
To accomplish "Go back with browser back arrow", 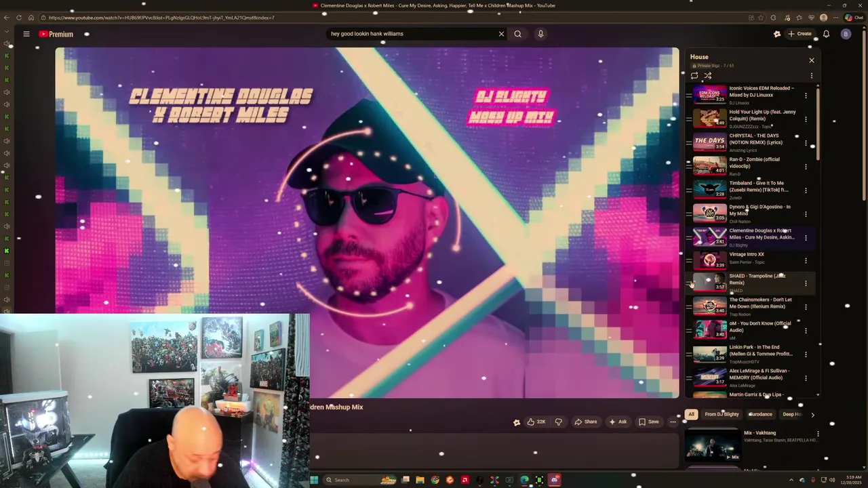I will (7, 18).
